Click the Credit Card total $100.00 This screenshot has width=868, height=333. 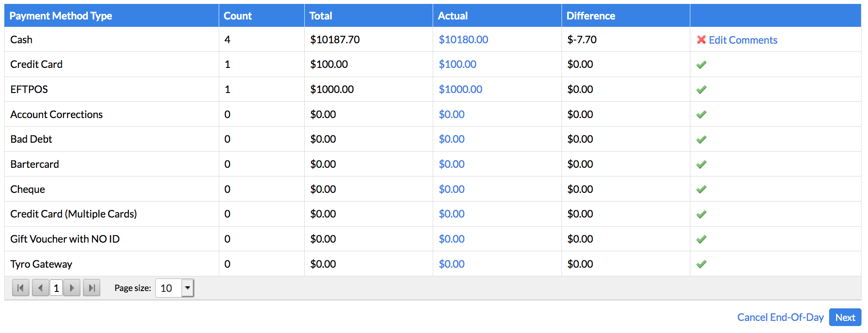pyautogui.click(x=329, y=64)
